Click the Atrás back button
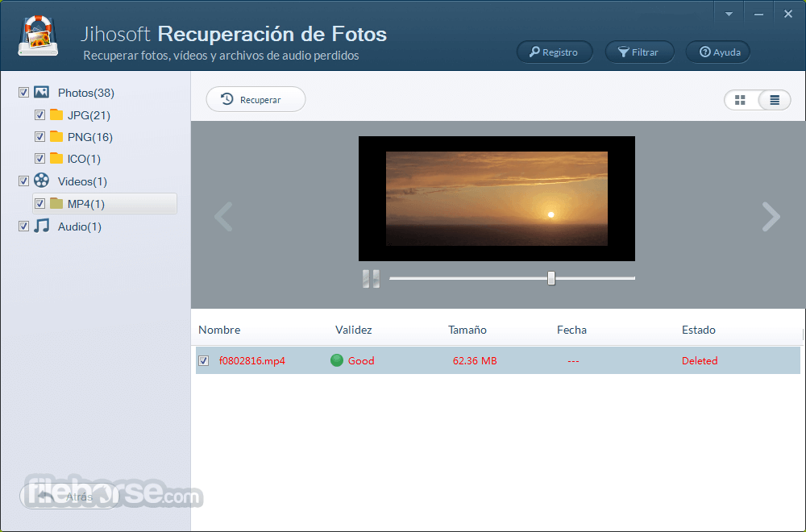This screenshot has height=532, width=806. 69,497
